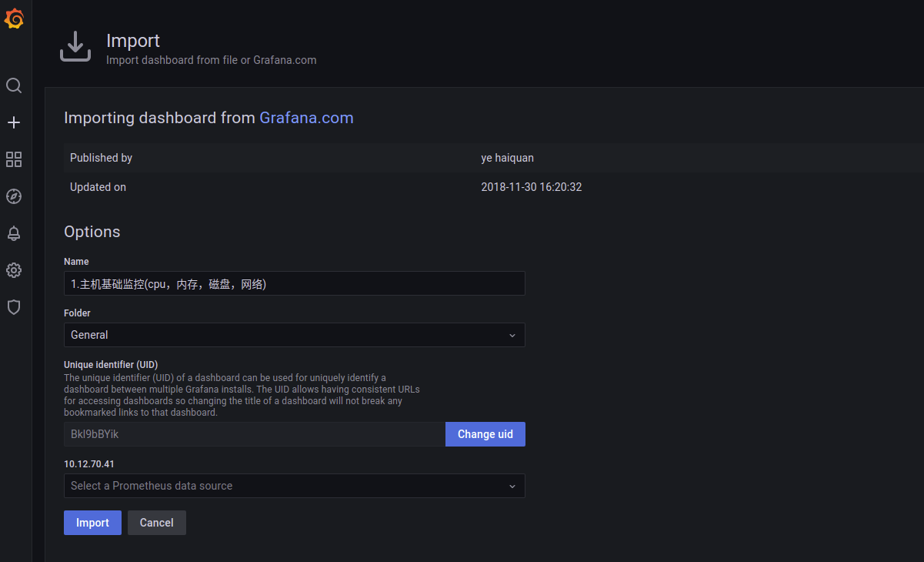Click the Import button
Screen dimensions: 924x562
pos(92,523)
